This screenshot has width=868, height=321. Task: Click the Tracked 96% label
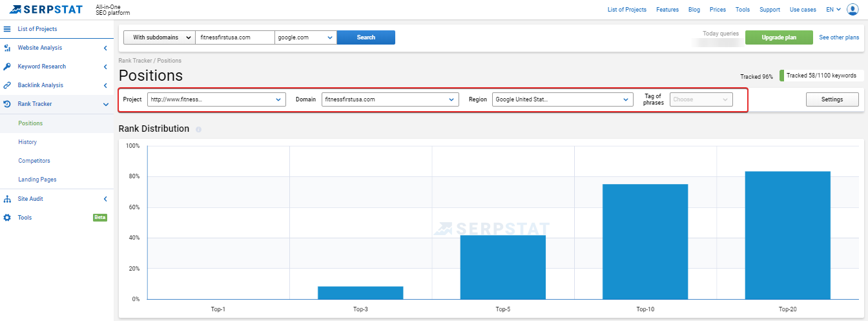pyautogui.click(x=756, y=76)
